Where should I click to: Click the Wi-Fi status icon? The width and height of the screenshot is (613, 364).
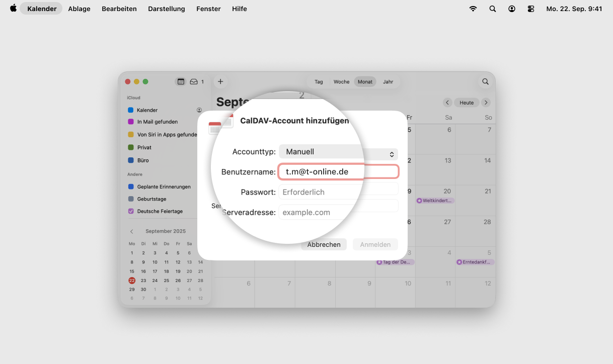(x=473, y=9)
